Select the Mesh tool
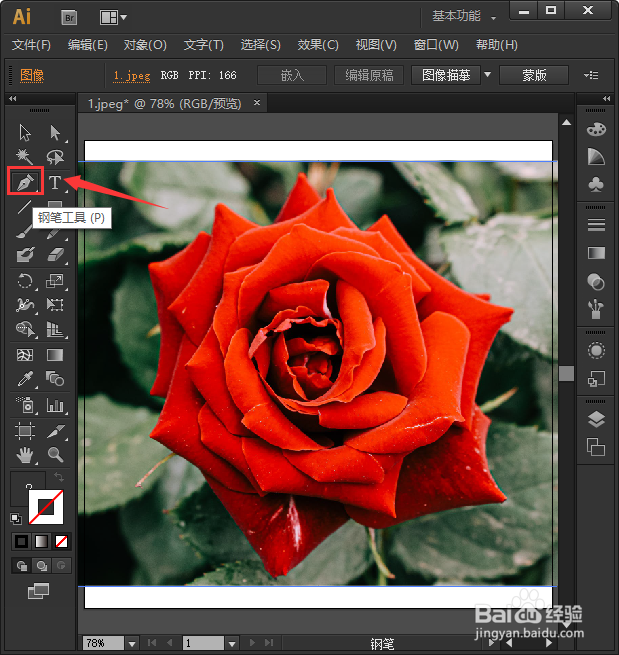 point(25,355)
